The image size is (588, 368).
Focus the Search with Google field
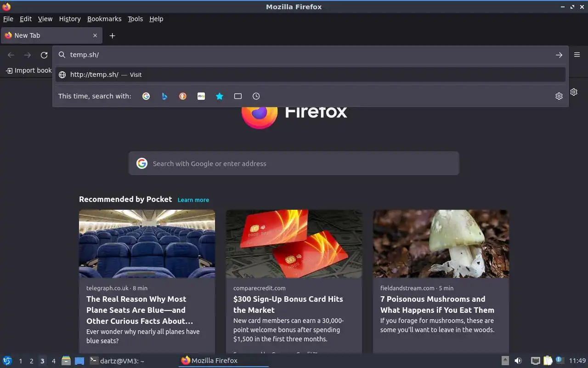pos(294,163)
